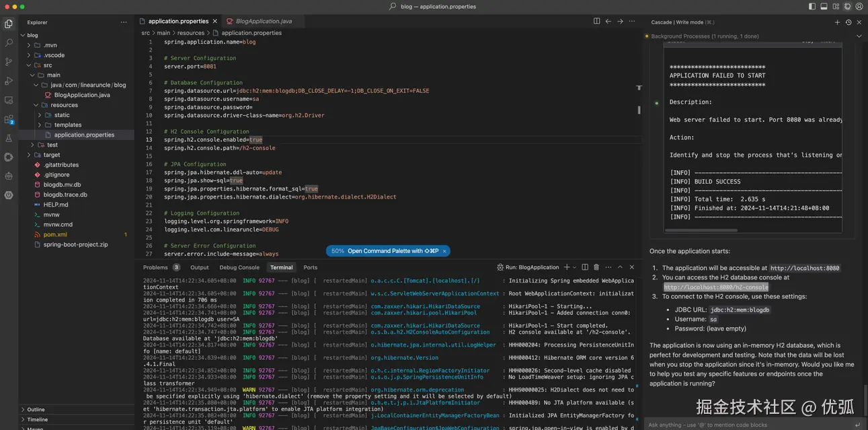Screen dimensions: 868x430
Task: Switch to BlogApplication.java tab
Action: 263,22
